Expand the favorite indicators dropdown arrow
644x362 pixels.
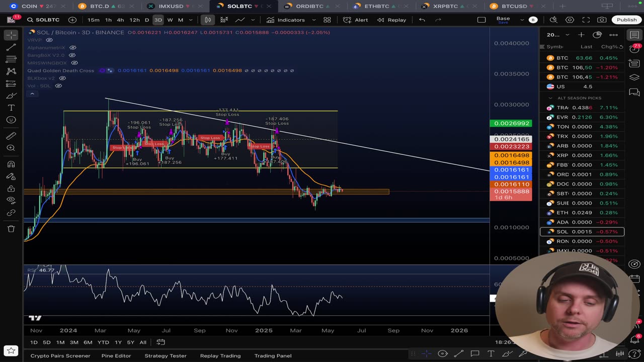(314, 20)
